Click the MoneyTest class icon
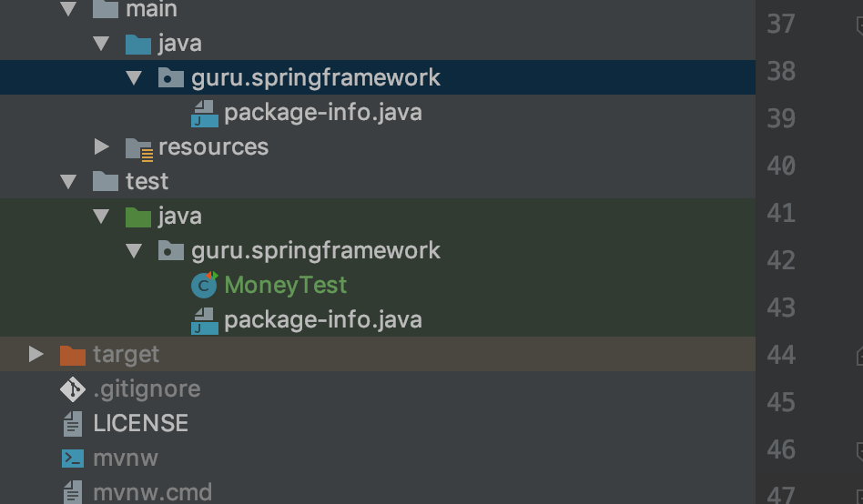Image resolution: width=863 pixels, height=504 pixels. (x=204, y=285)
